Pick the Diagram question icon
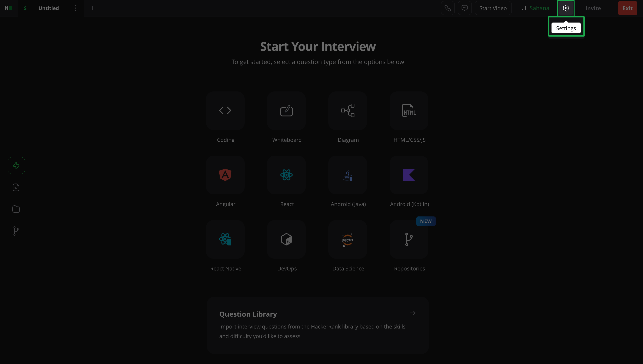The width and height of the screenshot is (643, 364). click(x=347, y=111)
